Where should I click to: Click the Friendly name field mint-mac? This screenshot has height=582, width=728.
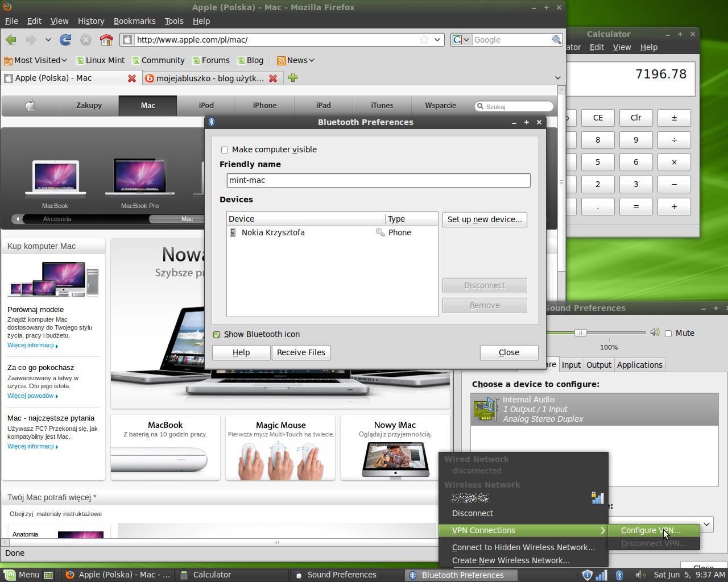point(378,180)
